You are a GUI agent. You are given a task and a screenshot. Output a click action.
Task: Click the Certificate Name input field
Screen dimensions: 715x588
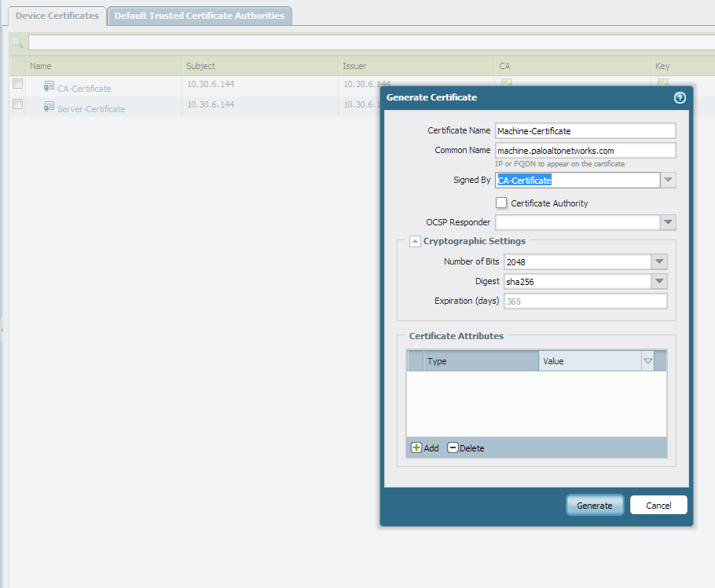585,131
